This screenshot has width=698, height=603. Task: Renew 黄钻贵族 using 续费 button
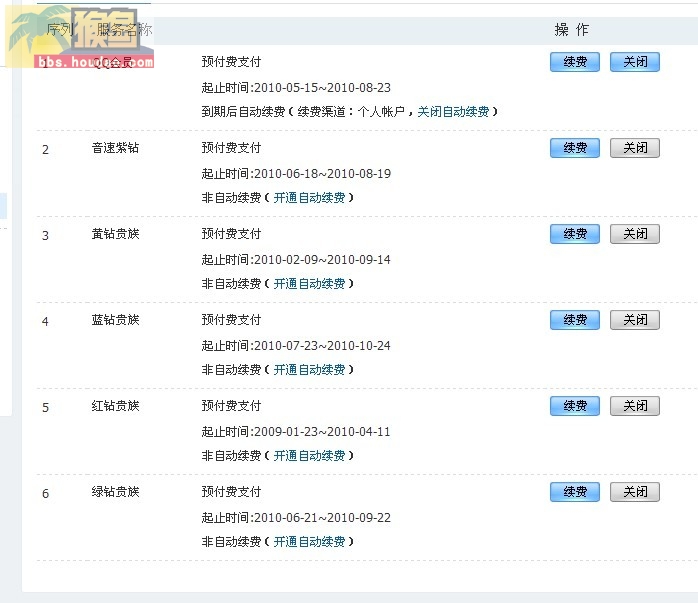(x=575, y=234)
